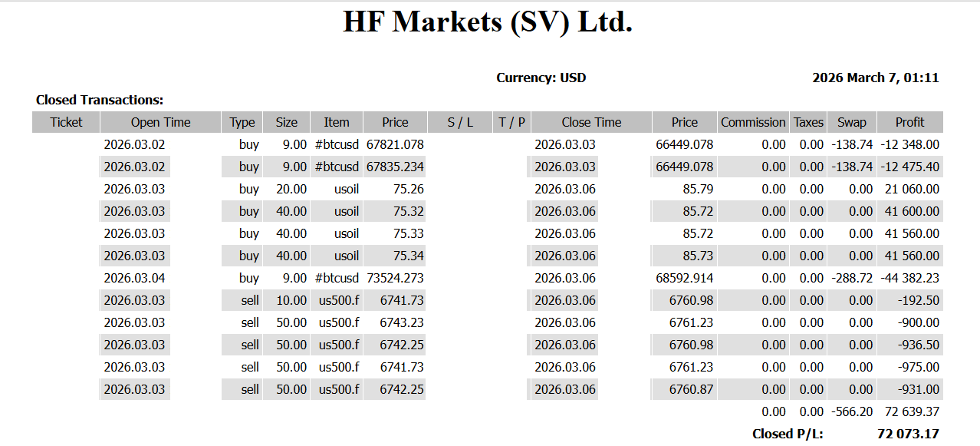Select the Type column header

[242, 122]
